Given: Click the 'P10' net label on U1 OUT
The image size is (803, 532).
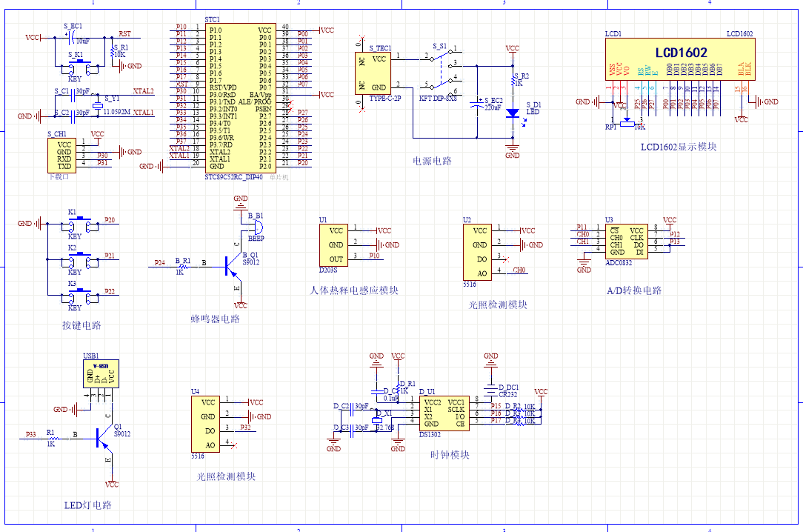Looking at the screenshot, I should pos(374,256).
